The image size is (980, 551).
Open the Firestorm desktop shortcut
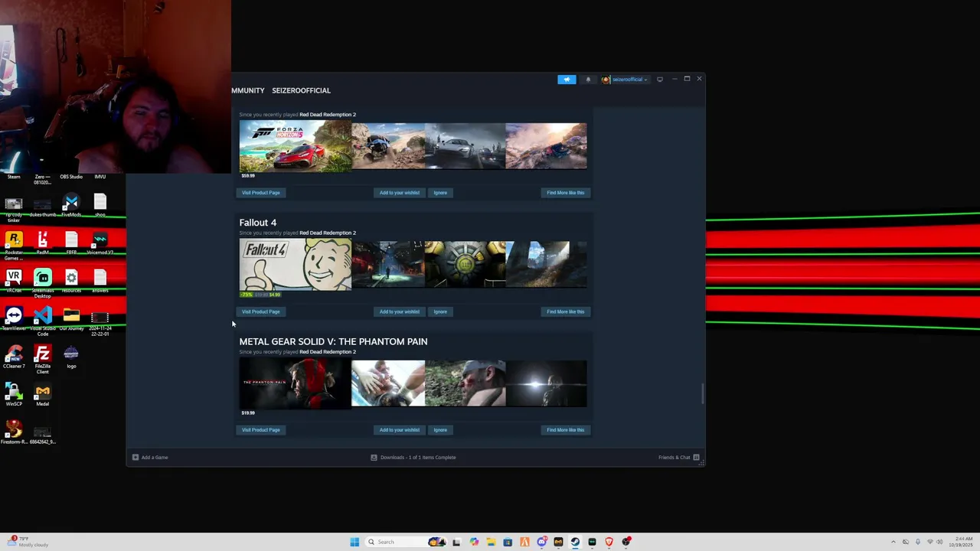point(14,432)
